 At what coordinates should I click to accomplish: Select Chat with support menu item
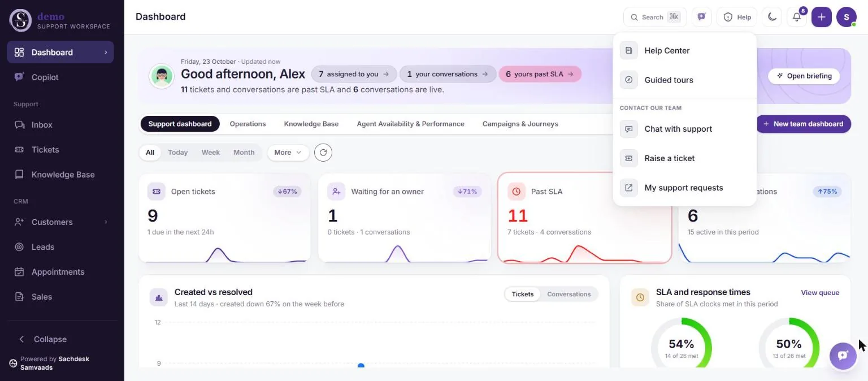point(685,129)
